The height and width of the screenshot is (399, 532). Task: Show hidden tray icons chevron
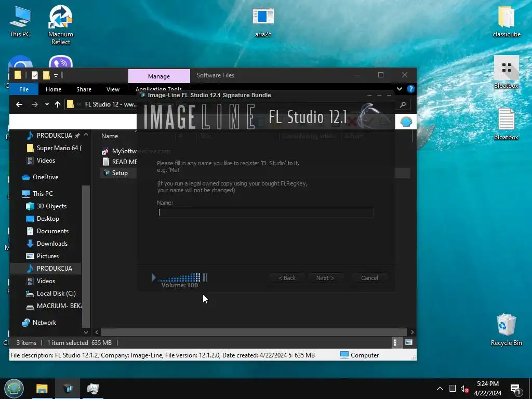tap(440, 389)
